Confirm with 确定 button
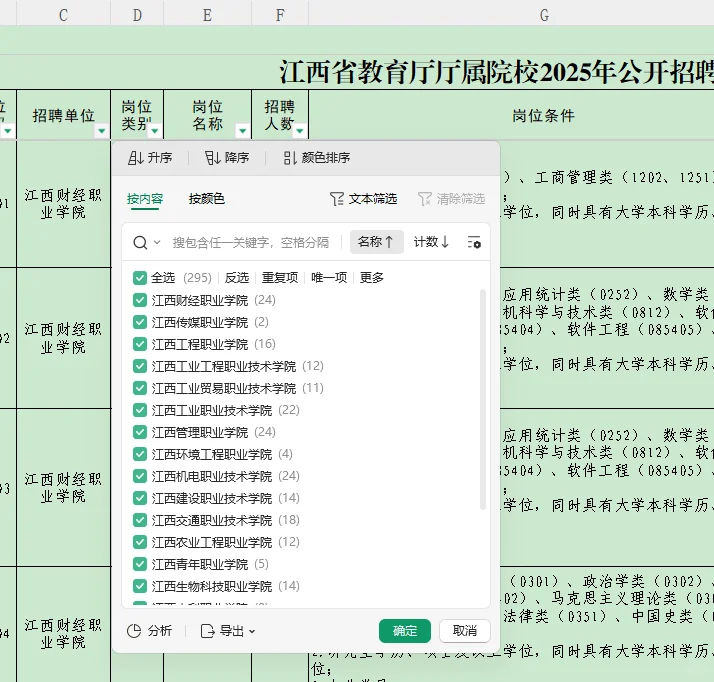 [x=405, y=631]
